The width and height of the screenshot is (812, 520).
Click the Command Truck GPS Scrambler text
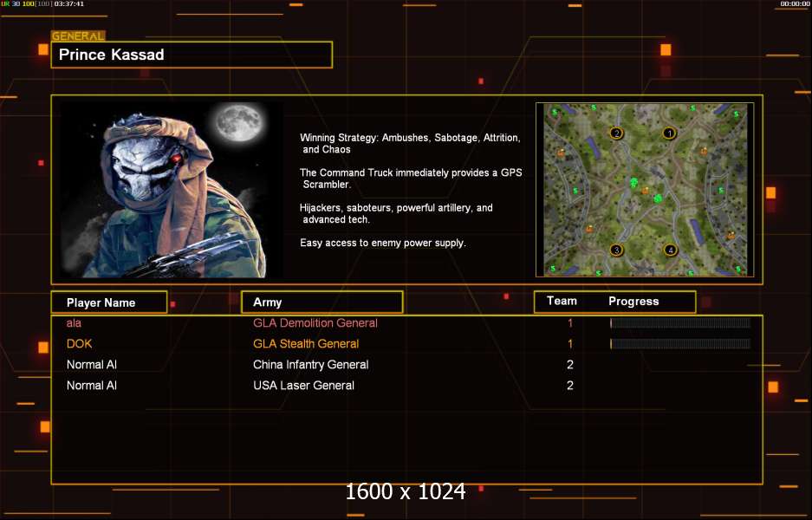point(411,179)
